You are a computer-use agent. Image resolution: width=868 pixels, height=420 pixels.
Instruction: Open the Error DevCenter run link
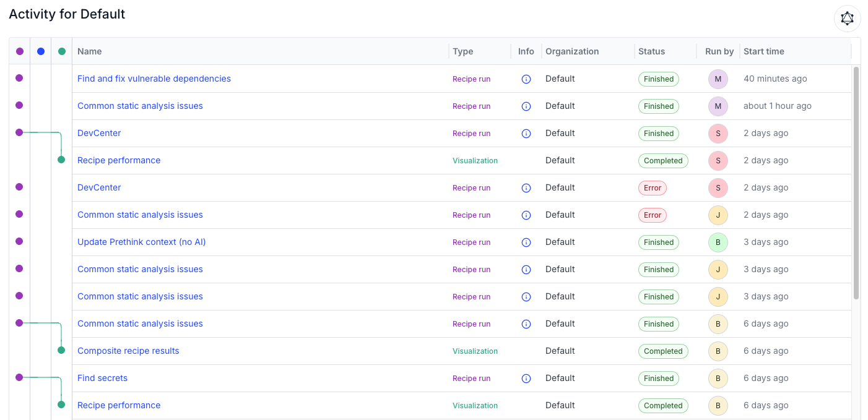click(99, 187)
